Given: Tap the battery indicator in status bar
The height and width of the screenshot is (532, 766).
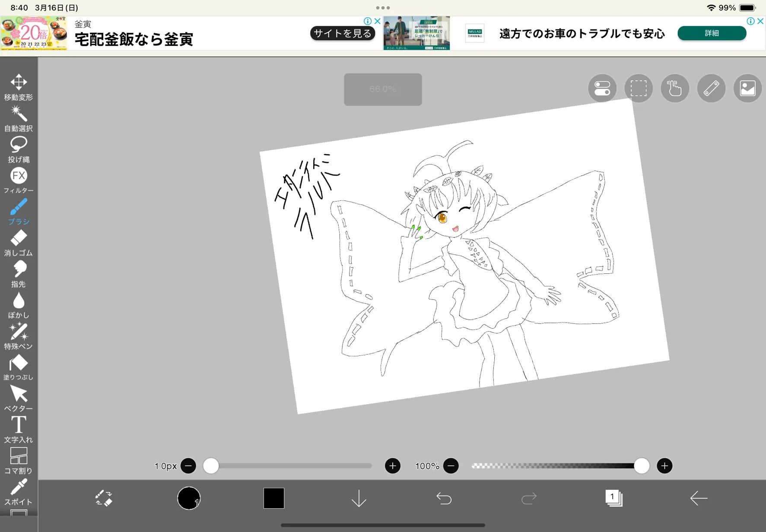Looking at the screenshot, I should coord(747,8).
